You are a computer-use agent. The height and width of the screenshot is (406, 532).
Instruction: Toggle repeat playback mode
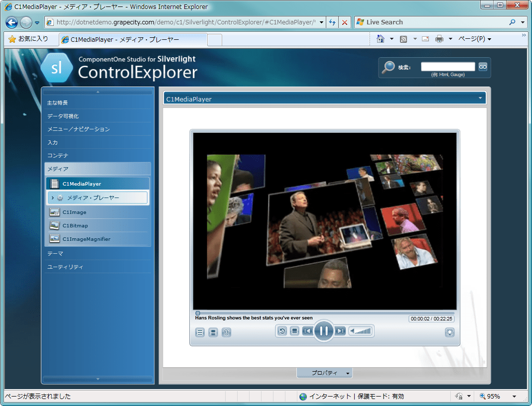point(282,331)
